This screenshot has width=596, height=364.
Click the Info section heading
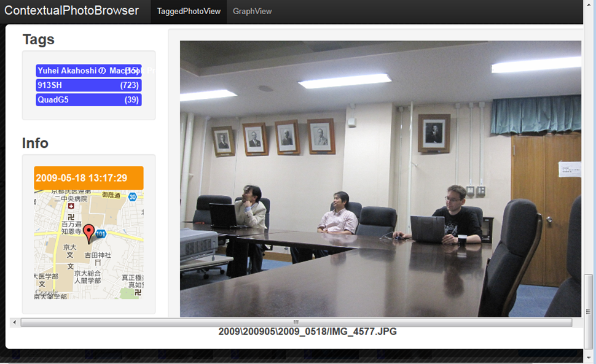click(x=35, y=143)
